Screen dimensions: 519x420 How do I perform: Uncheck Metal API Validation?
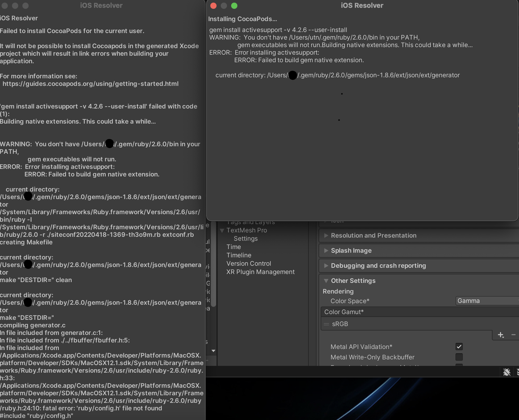click(x=459, y=347)
